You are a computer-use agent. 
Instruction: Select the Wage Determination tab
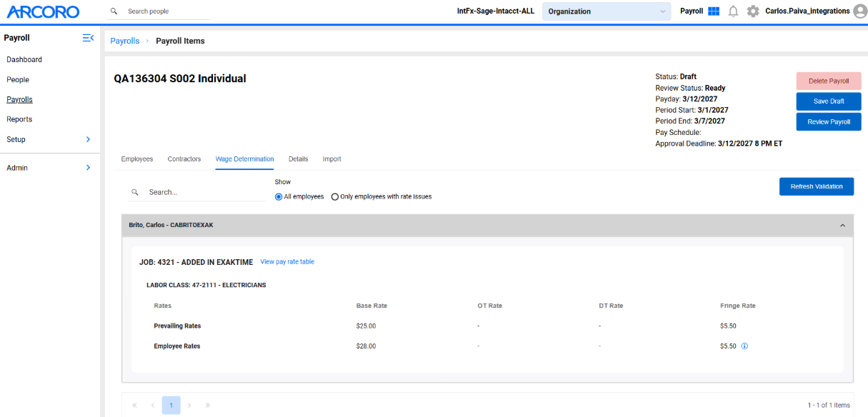click(245, 159)
